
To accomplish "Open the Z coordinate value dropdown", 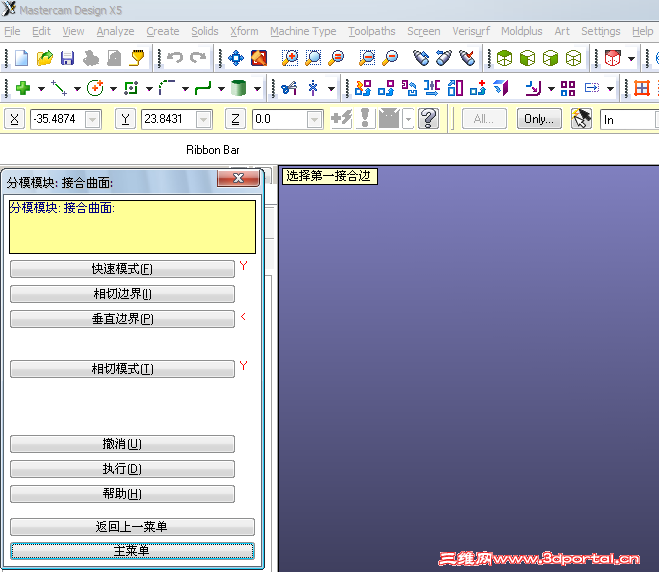I will [x=314, y=119].
